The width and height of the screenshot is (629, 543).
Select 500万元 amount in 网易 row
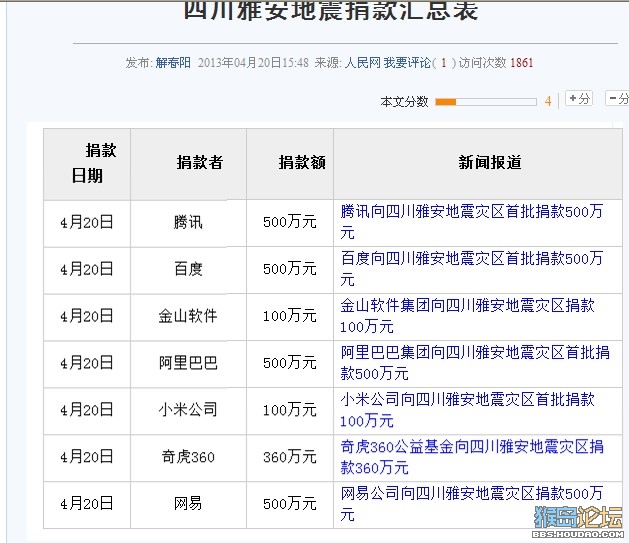(x=290, y=504)
